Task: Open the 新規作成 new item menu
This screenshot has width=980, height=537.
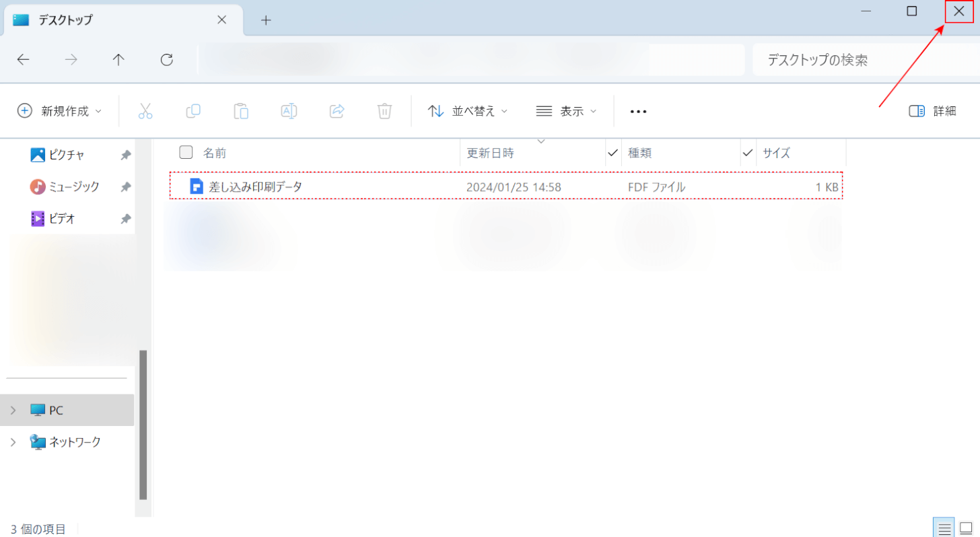Action: click(59, 111)
